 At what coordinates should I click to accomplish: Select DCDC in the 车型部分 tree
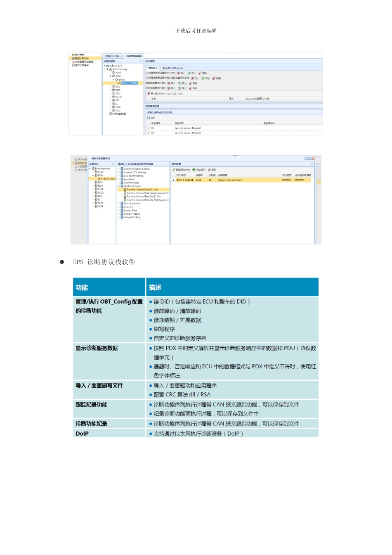(x=99, y=192)
